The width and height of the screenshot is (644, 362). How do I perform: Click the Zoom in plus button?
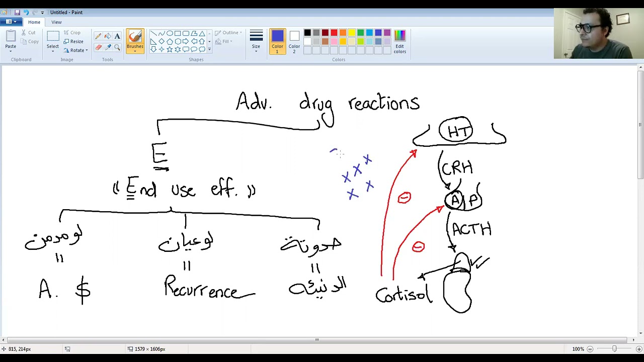[x=639, y=349]
